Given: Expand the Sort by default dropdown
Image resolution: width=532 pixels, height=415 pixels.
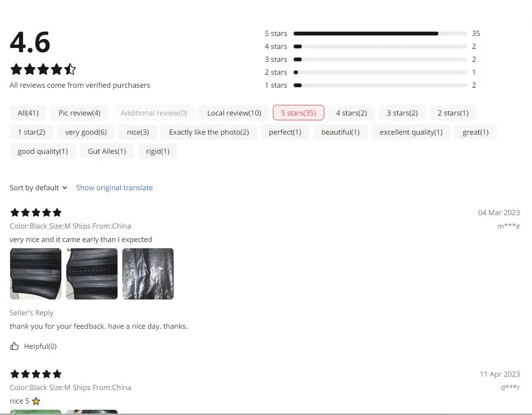Looking at the screenshot, I should pos(38,187).
